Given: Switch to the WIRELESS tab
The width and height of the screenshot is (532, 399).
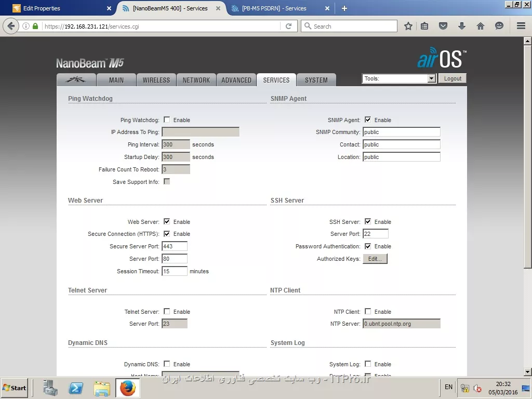Looking at the screenshot, I should pyautogui.click(x=156, y=80).
